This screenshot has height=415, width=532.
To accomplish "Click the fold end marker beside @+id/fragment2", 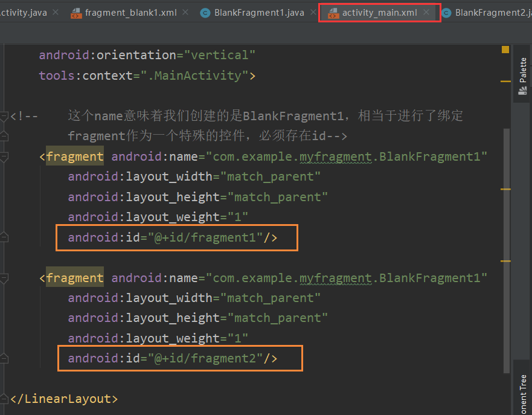I will 4,358.
